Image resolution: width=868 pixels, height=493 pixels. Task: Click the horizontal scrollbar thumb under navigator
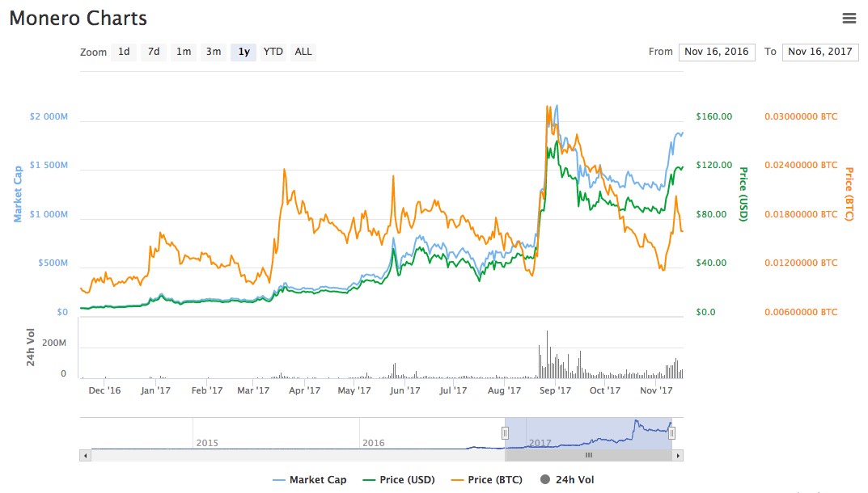pos(588,456)
